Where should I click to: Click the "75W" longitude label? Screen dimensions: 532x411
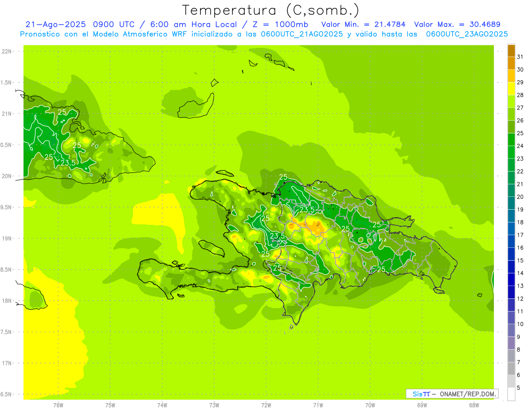(110, 405)
